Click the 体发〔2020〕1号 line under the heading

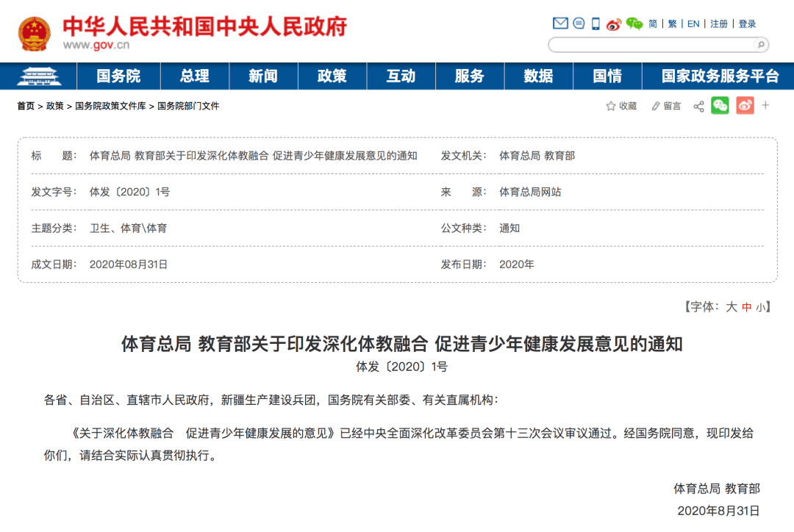pyautogui.click(x=401, y=367)
